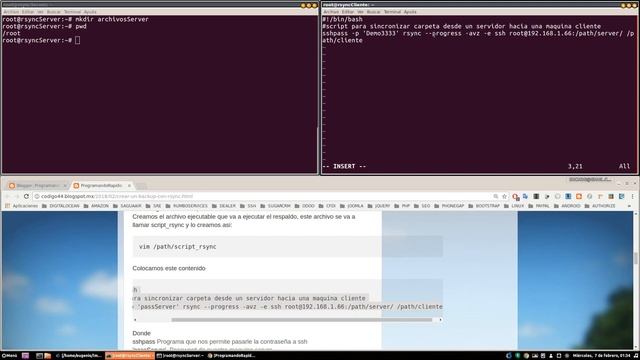Open the DEALER bookmark folder
The height and width of the screenshot is (360, 640).
223,206
